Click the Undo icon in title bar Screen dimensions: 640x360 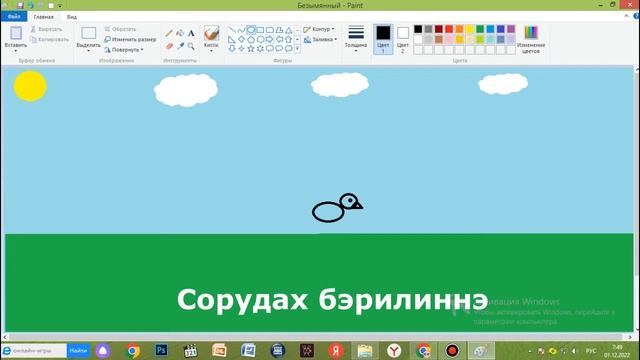30,5
